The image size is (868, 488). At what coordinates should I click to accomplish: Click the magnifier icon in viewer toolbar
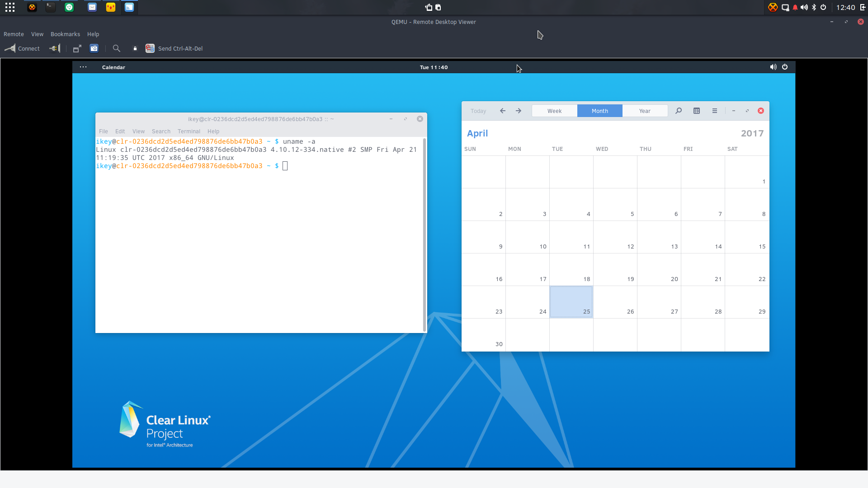(116, 48)
